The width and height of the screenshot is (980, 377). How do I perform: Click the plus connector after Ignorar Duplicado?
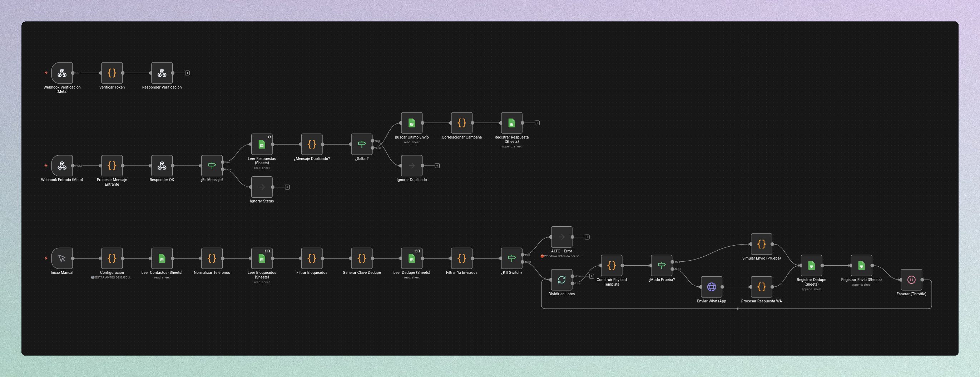437,165
